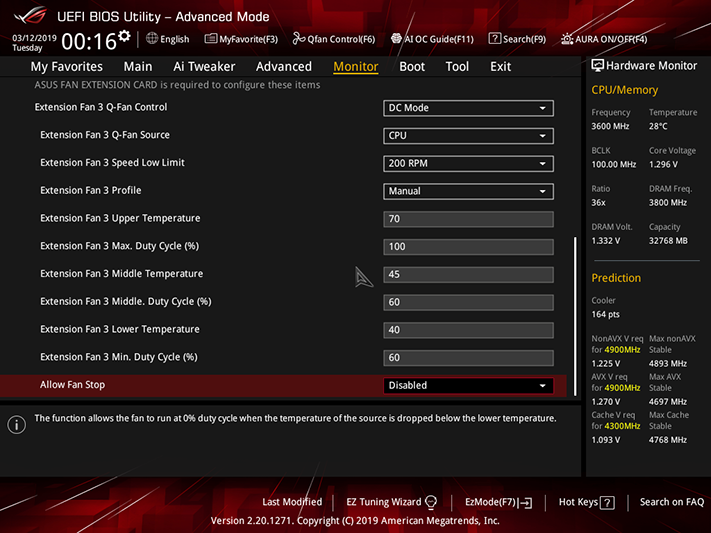Open Extension Fan 3 Q-Fan Control dropdown

[468, 108]
